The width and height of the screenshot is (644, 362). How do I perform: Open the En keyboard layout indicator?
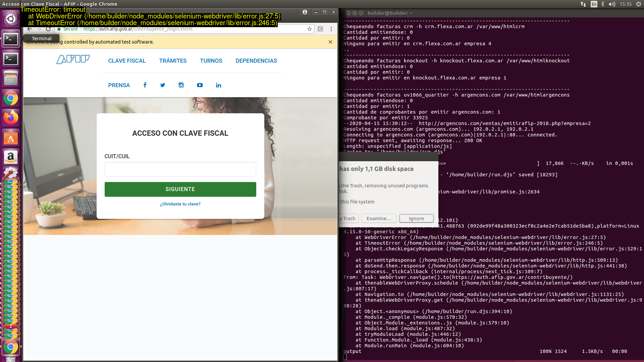click(594, 4)
